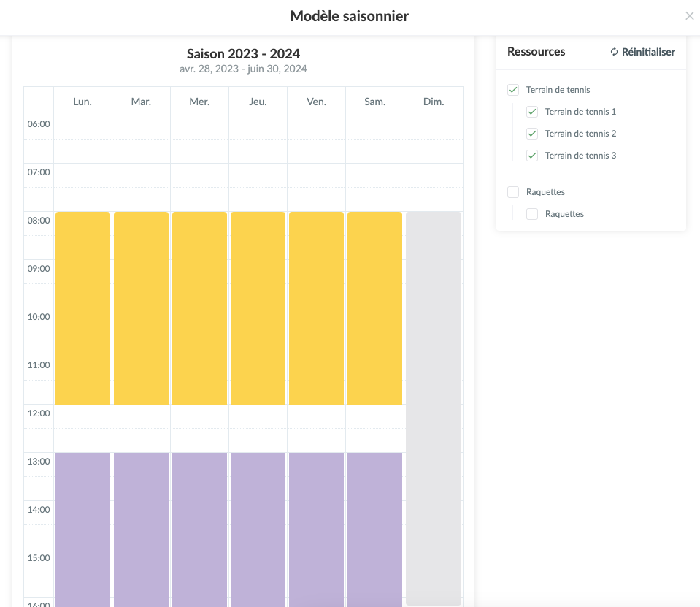700x607 pixels.
Task: Select the Jeu. column header
Action: pos(258,102)
